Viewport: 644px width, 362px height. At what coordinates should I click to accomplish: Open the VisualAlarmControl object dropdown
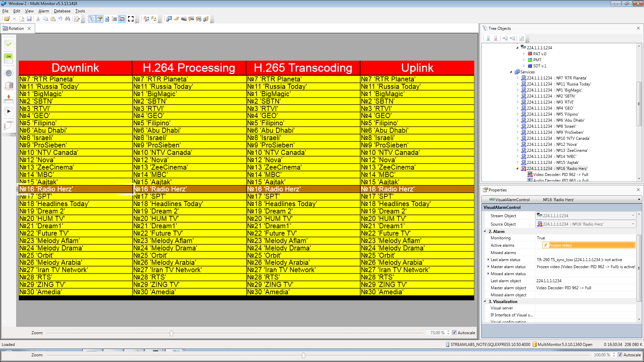(x=639, y=199)
